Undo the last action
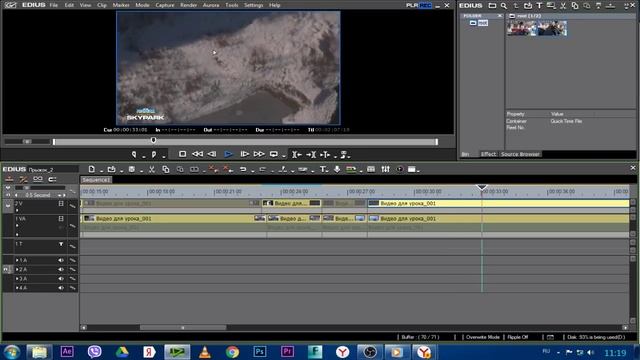640x360 pixels. 243,169
